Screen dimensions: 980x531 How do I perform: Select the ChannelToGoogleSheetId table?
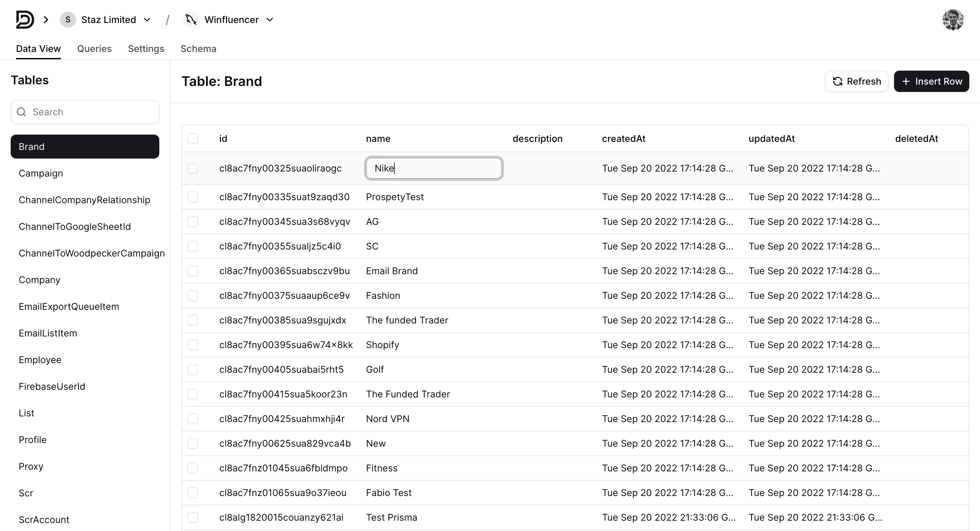click(75, 227)
